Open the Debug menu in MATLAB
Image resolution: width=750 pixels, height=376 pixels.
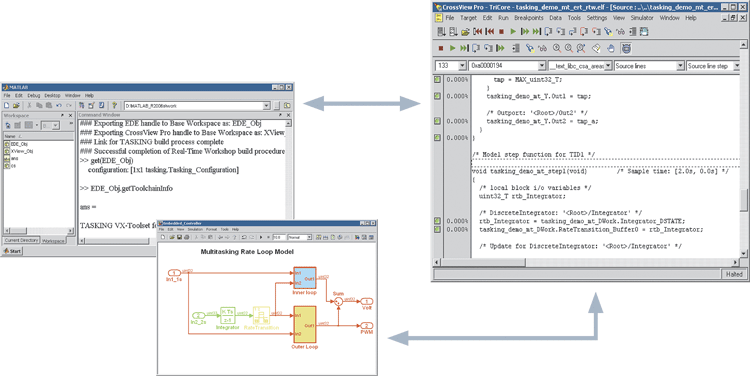[34, 96]
